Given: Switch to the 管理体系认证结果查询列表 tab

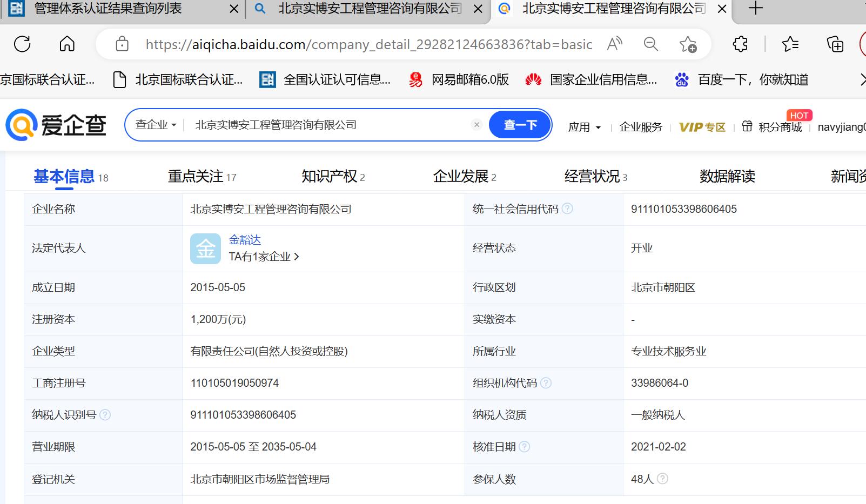Looking at the screenshot, I should [108, 9].
